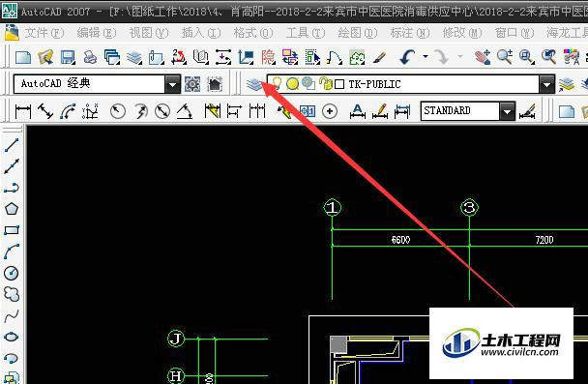Select the Ordinate dimension tool

(90, 111)
